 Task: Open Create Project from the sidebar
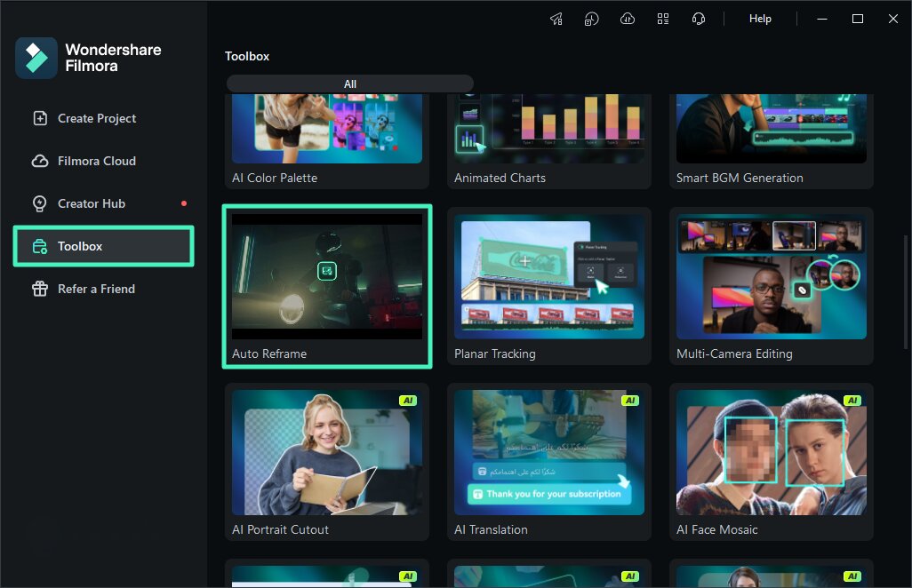point(103,118)
